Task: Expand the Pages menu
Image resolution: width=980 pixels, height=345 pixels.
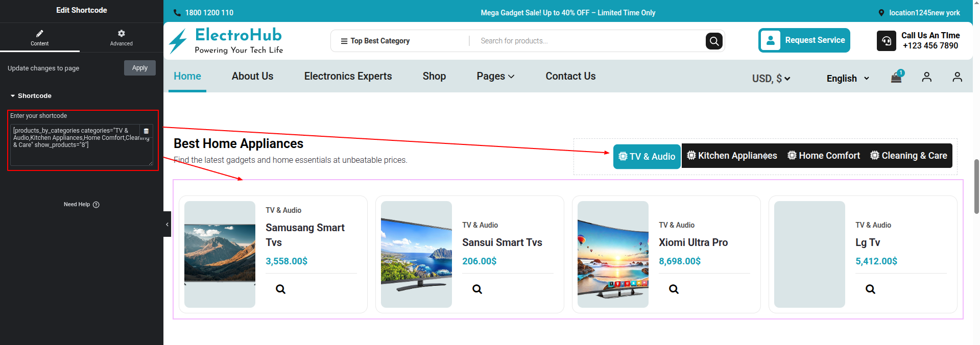Action: [495, 76]
